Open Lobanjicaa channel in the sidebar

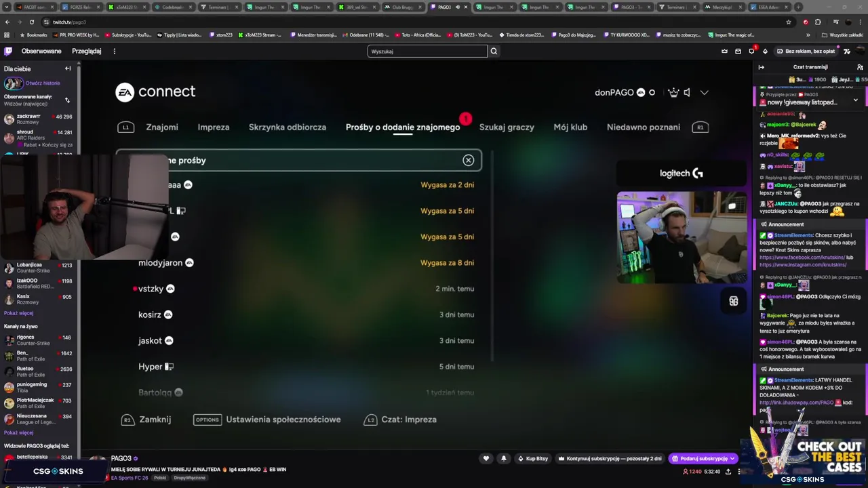[38, 268]
